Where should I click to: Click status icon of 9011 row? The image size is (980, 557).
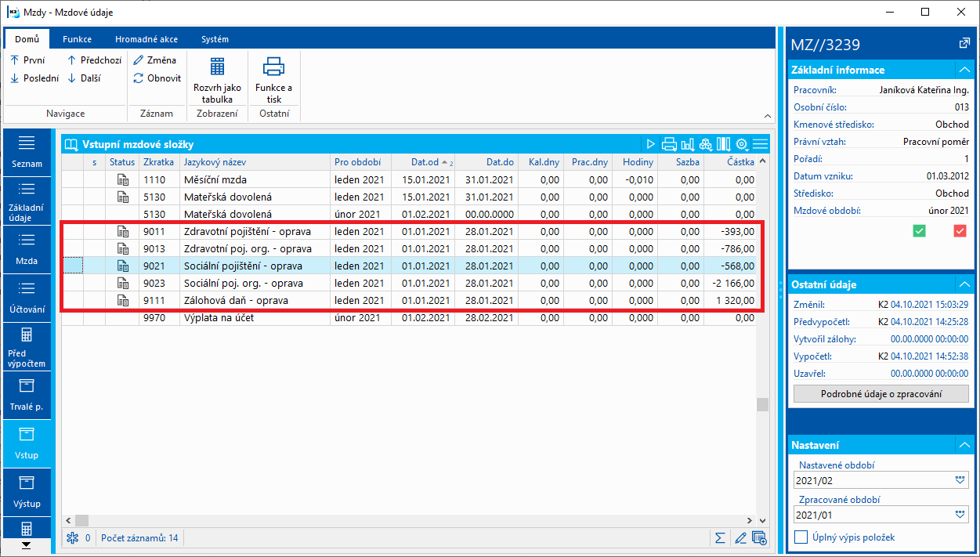tap(122, 231)
